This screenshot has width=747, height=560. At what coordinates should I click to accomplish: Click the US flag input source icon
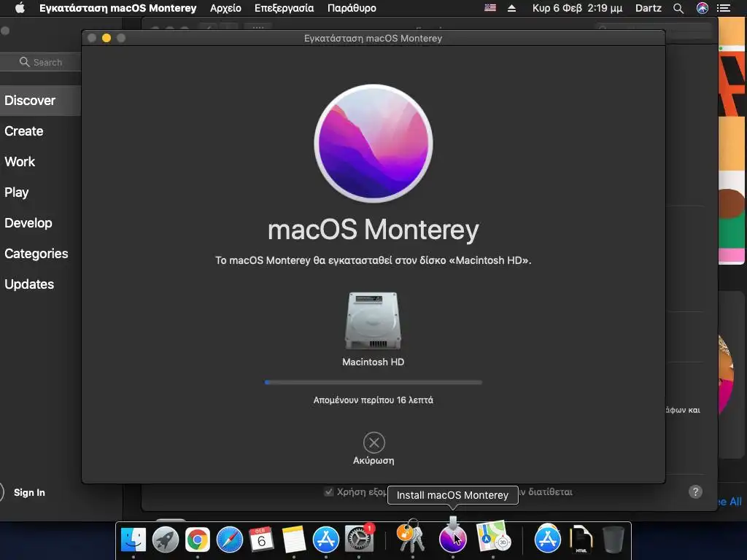489,8
